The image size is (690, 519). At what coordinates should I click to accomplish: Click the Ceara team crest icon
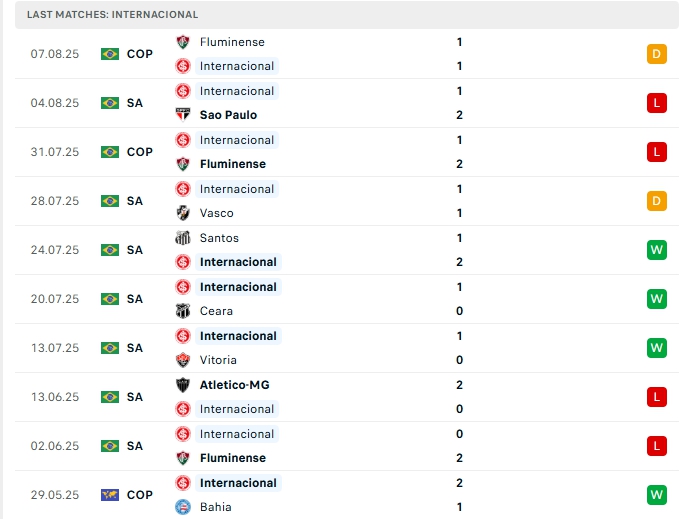183,311
